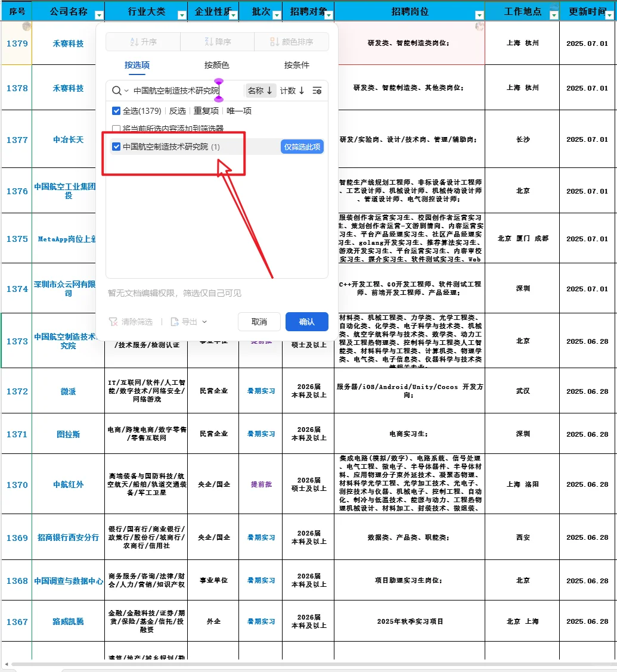Open the 招聘对象 column filter dropdown

coord(328,15)
